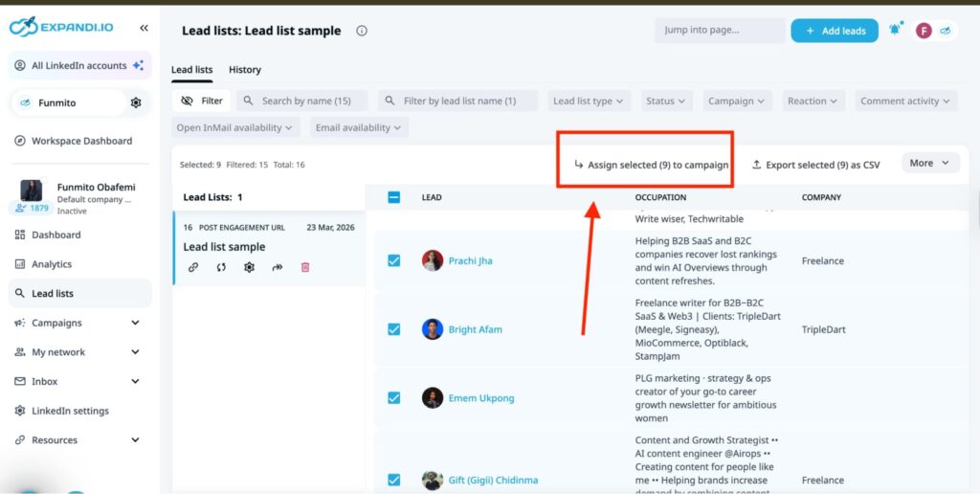
Task: Select the Funmito account chip
Action: (x=68, y=102)
